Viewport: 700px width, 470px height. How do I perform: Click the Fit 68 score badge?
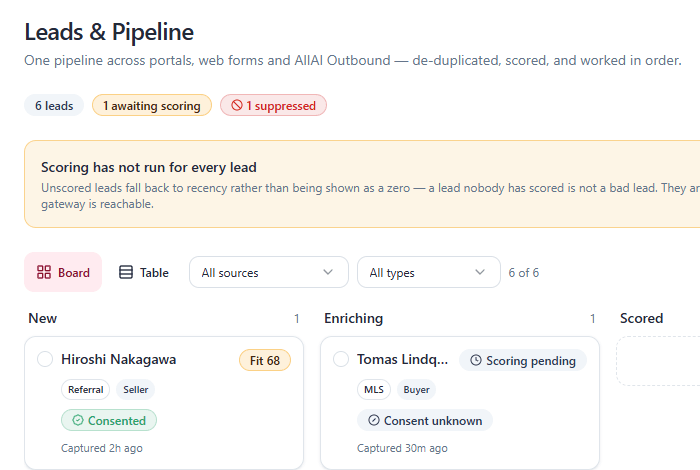coord(265,360)
